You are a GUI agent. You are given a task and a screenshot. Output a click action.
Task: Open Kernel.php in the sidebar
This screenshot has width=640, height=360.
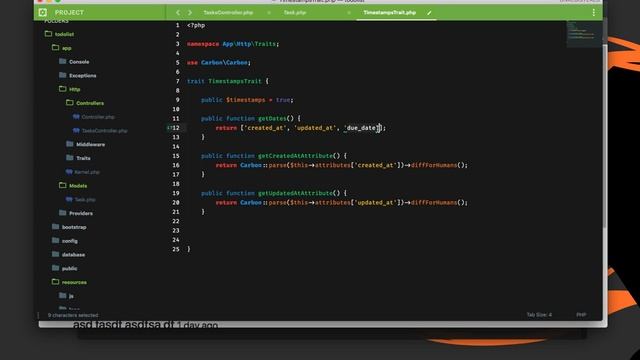click(x=87, y=172)
